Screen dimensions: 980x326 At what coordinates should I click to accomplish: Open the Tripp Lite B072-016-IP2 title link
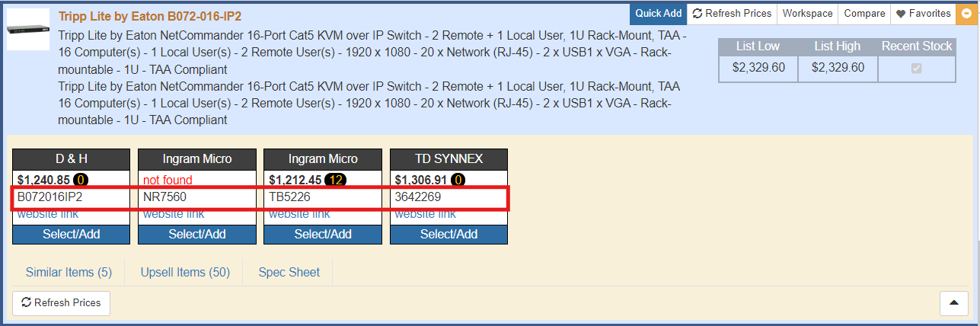[x=150, y=16]
